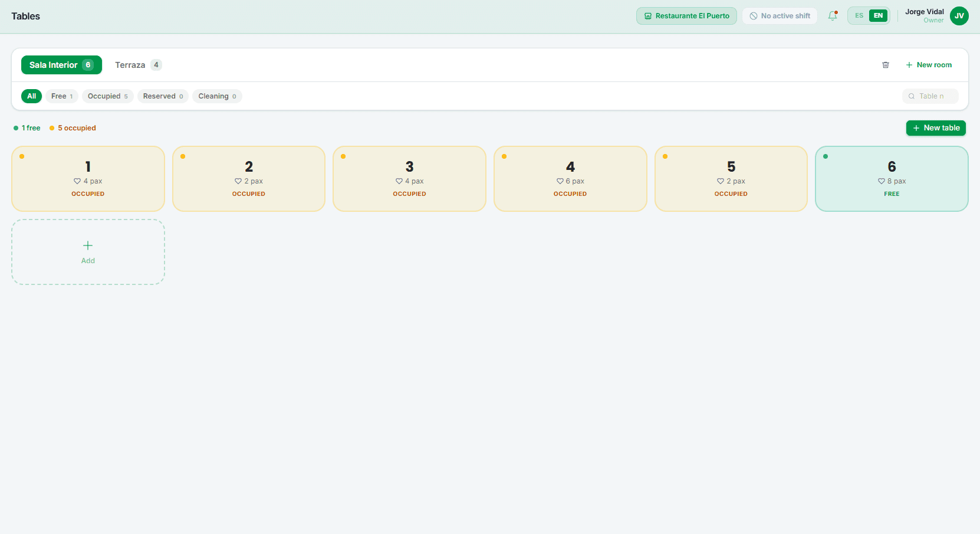Focus the table search field
980x534 pixels.
click(930, 96)
